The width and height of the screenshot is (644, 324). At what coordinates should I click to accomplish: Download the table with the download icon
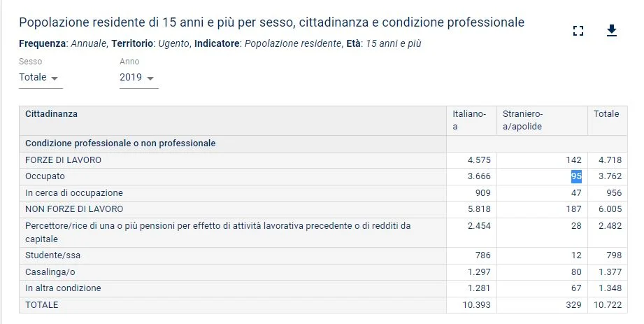pyautogui.click(x=612, y=30)
